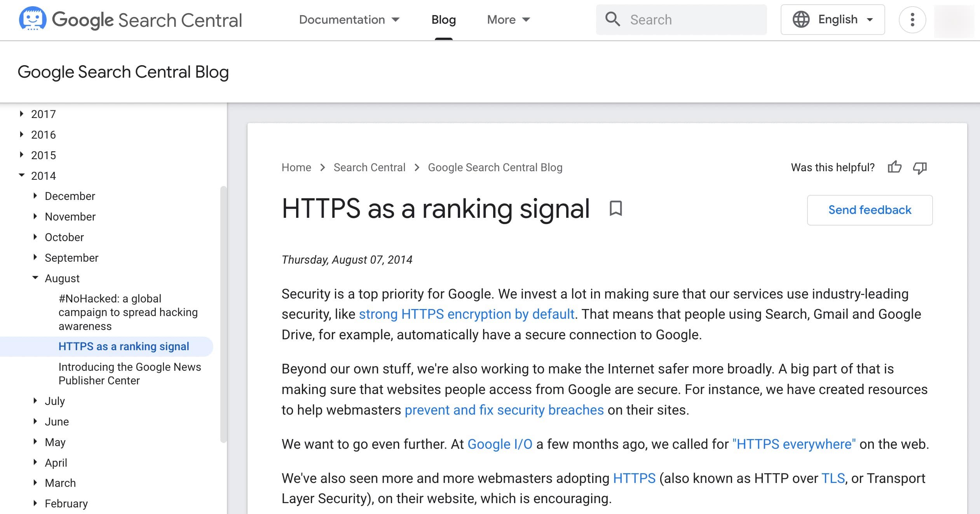Open the More menu
The width and height of the screenshot is (980, 514).
point(507,19)
